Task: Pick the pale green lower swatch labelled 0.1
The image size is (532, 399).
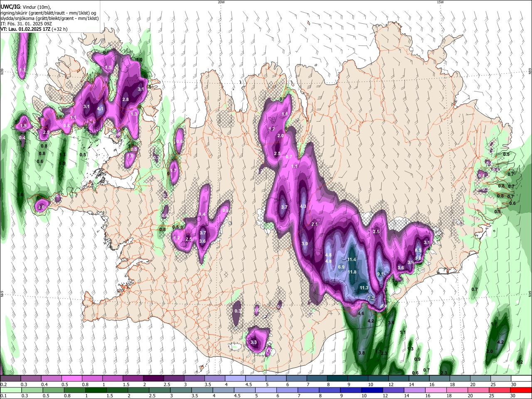Action: coord(10,390)
